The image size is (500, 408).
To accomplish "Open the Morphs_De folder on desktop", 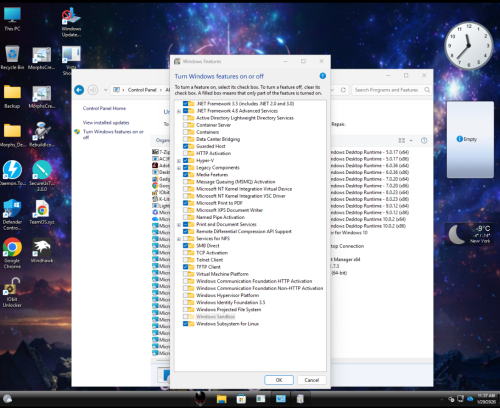I will point(12,135).
